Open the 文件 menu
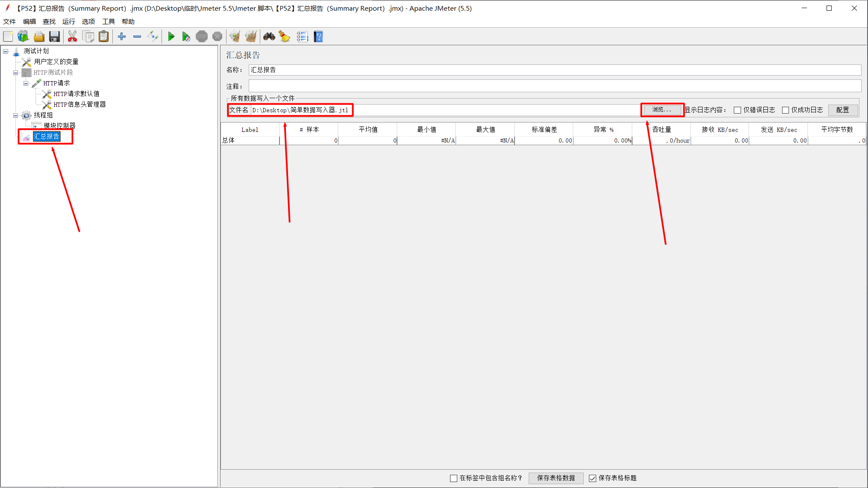The image size is (868, 488). tap(9, 21)
